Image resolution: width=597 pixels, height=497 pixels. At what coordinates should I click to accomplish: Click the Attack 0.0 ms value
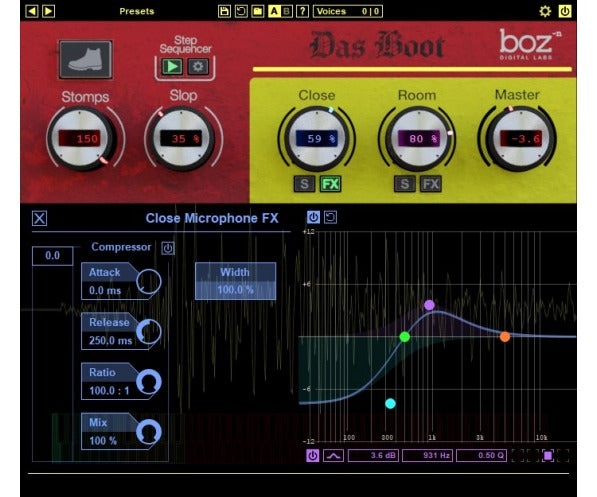(x=105, y=291)
